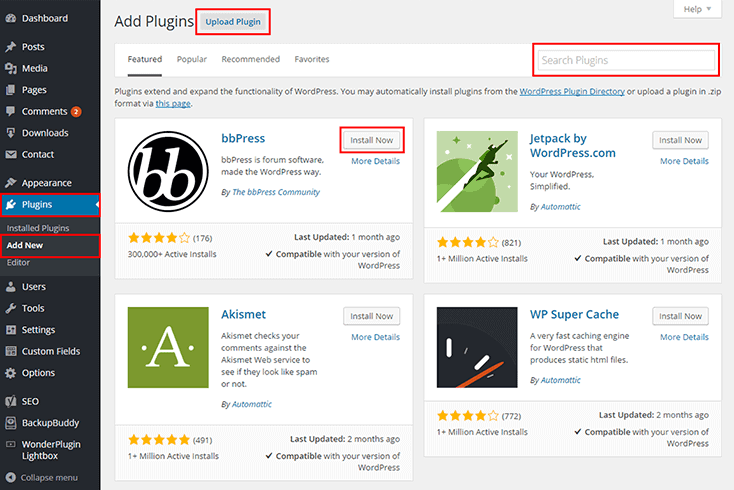Click the Comments speech bubble icon

pos(10,111)
